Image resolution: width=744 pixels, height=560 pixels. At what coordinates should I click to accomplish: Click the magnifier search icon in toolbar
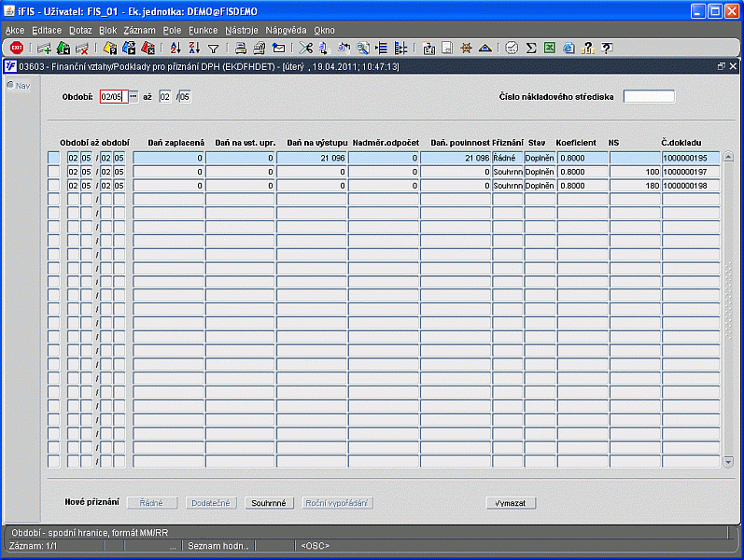coord(363,48)
